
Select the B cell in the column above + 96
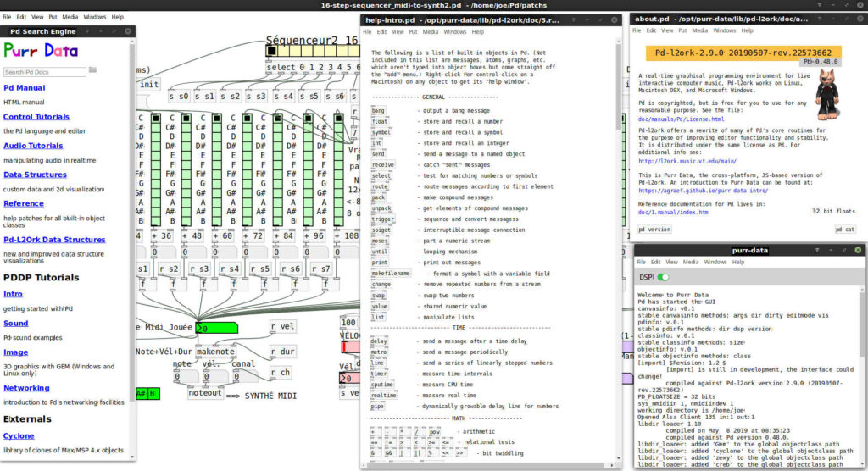(x=309, y=221)
